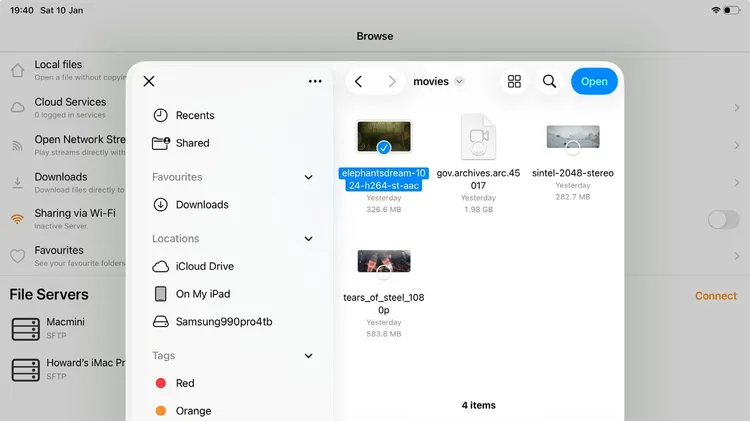The image size is (750, 421).
Task: Click the search magnifier icon
Action: pos(549,81)
